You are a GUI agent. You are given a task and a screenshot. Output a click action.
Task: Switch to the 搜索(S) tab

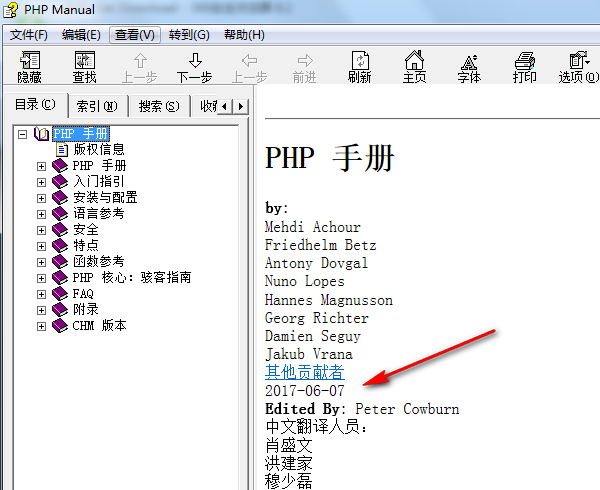[159, 106]
